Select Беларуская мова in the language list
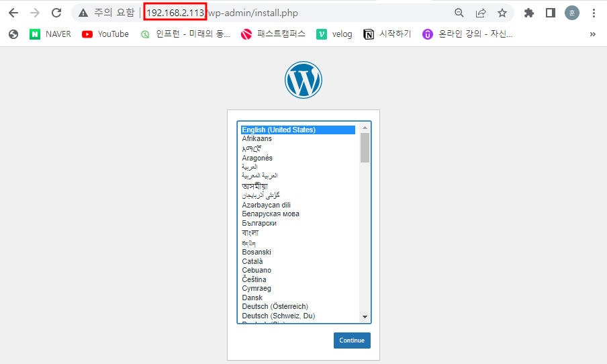 click(298, 214)
